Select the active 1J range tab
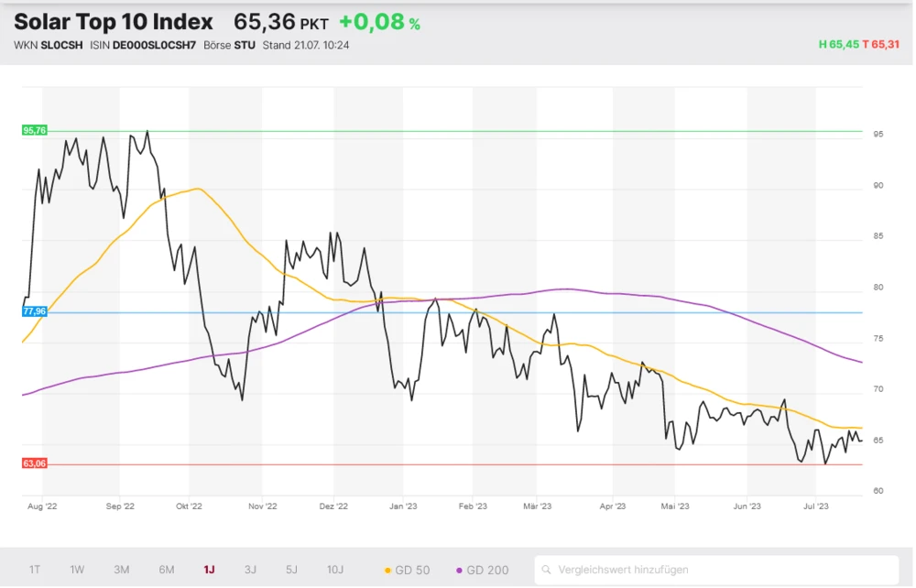 click(x=209, y=570)
